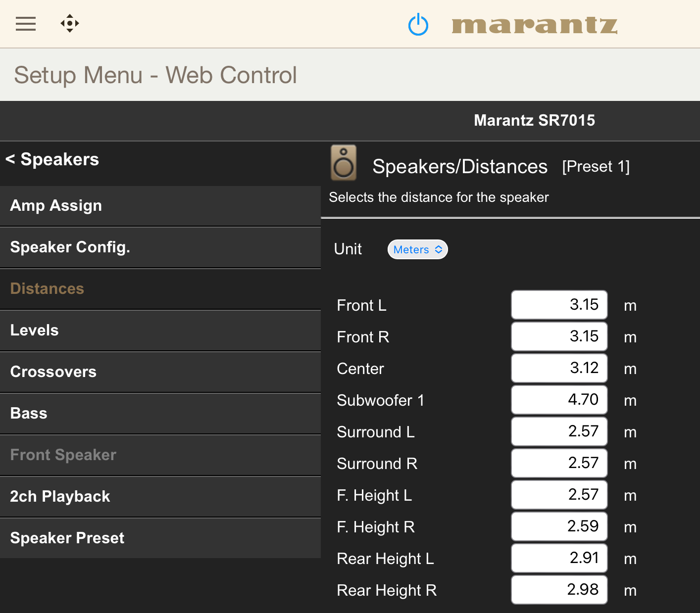Click the navigation cursor pad icon
The height and width of the screenshot is (613, 700).
click(70, 23)
